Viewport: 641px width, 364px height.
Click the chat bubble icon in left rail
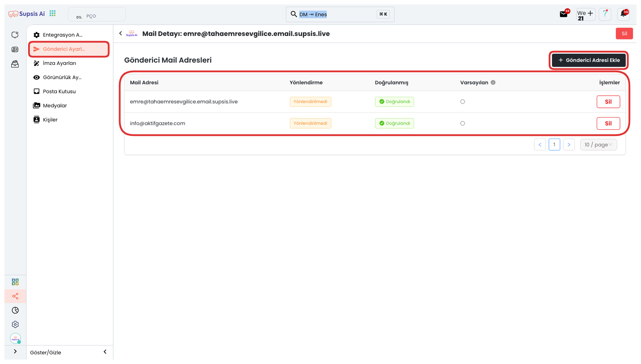(15, 35)
